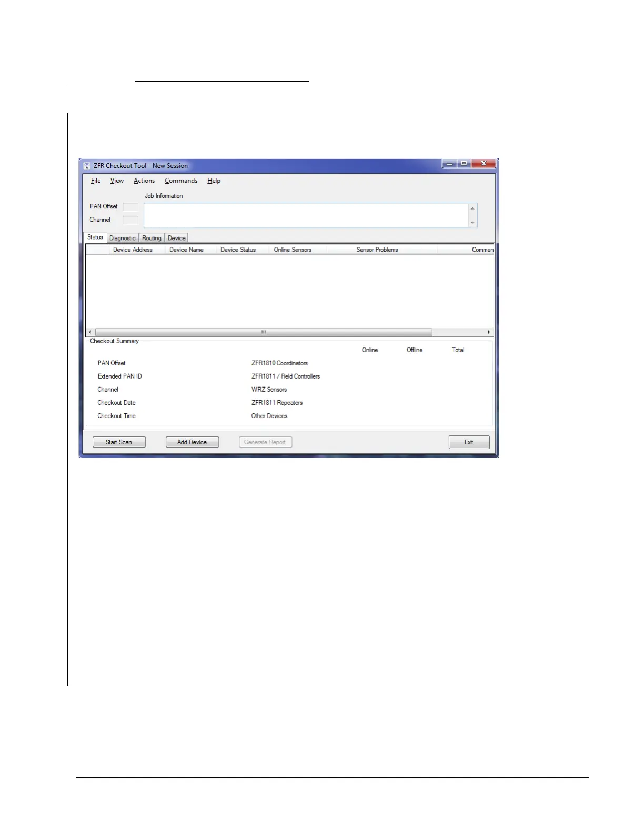Switch to the Routing tab
644x834 pixels.
[x=152, y=238]
